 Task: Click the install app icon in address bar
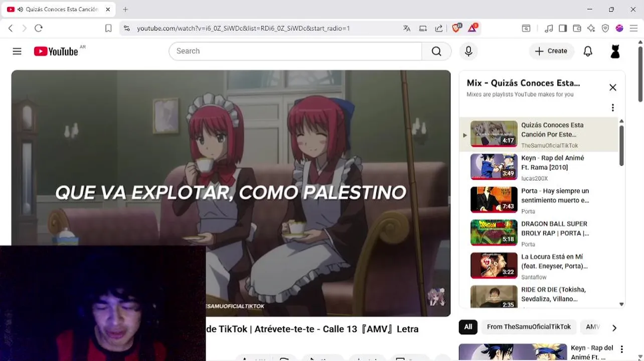coord(423,29)
